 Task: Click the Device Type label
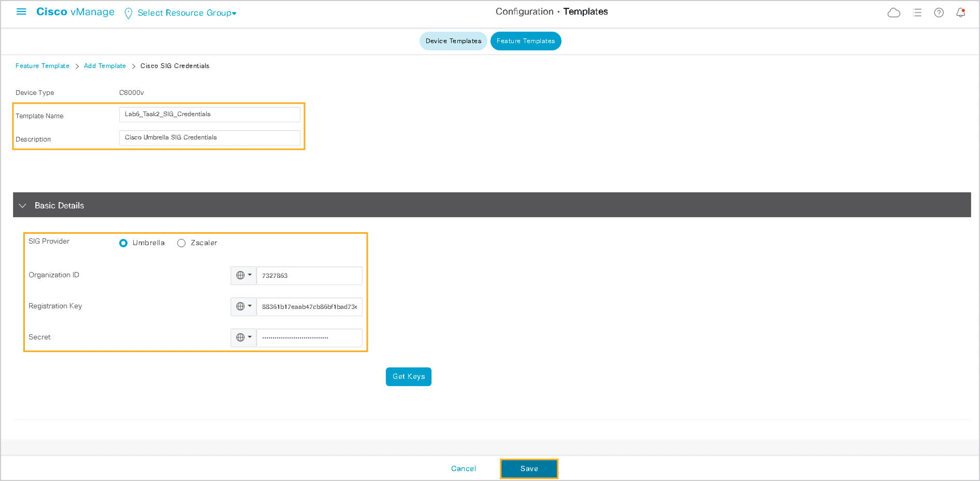tap(35, 93)
